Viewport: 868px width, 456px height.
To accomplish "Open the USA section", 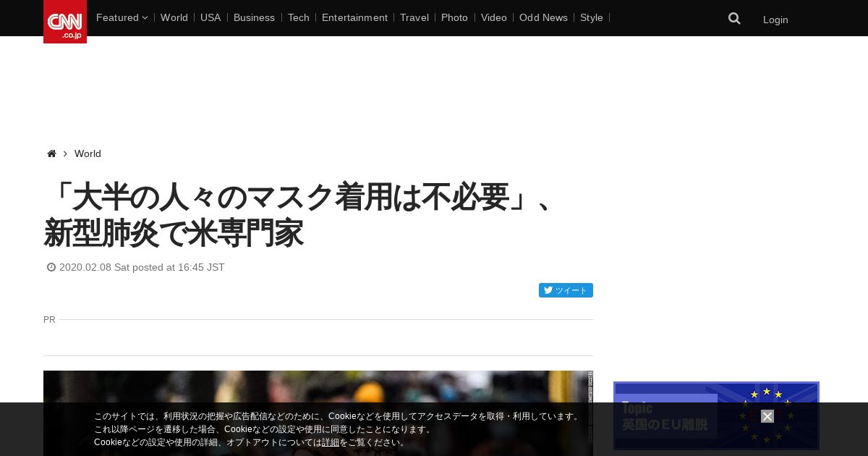I will [x=210, y=17].
